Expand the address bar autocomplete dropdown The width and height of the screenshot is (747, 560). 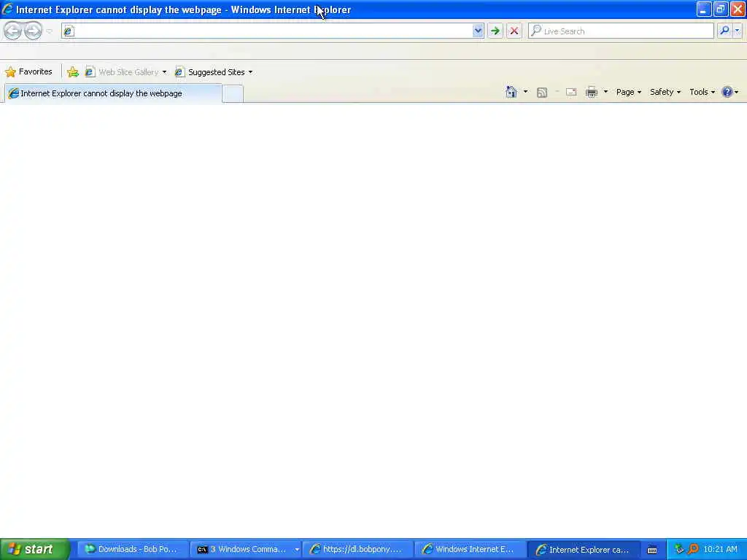478,31
